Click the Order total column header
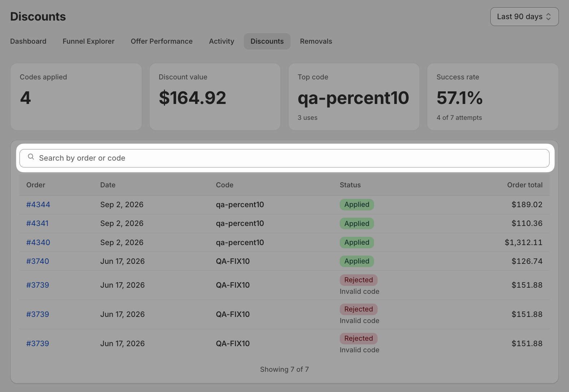The width and height of the screenshot is (569, 392). tap(525, 185)
